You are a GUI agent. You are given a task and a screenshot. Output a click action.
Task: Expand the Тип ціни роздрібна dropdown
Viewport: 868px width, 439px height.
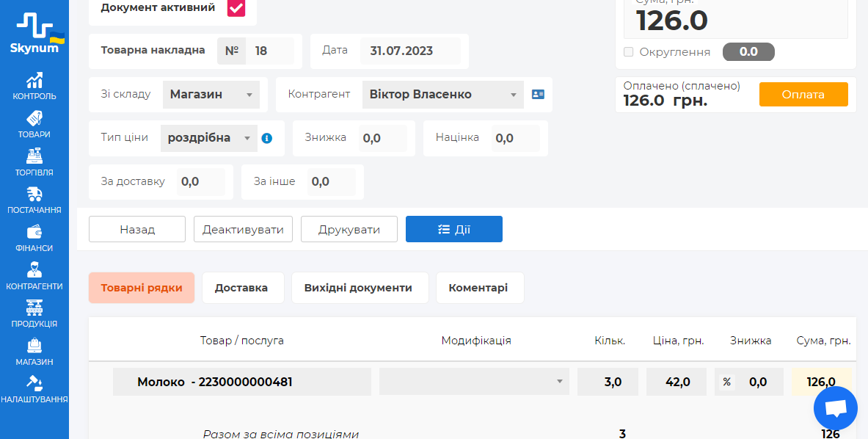[208, 138]
